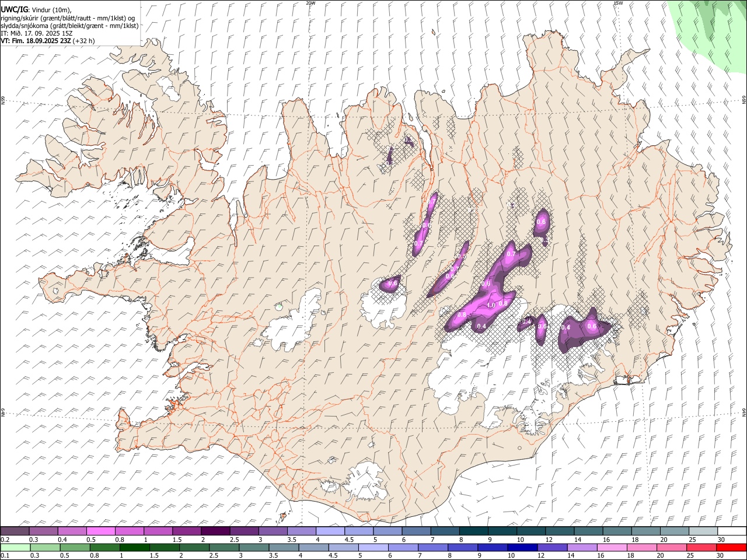The width and height of the screenshot is (747, 560).
Task: Click the pale green 0.1 swatch, bottom legend row
Action: tap(15, 547)
